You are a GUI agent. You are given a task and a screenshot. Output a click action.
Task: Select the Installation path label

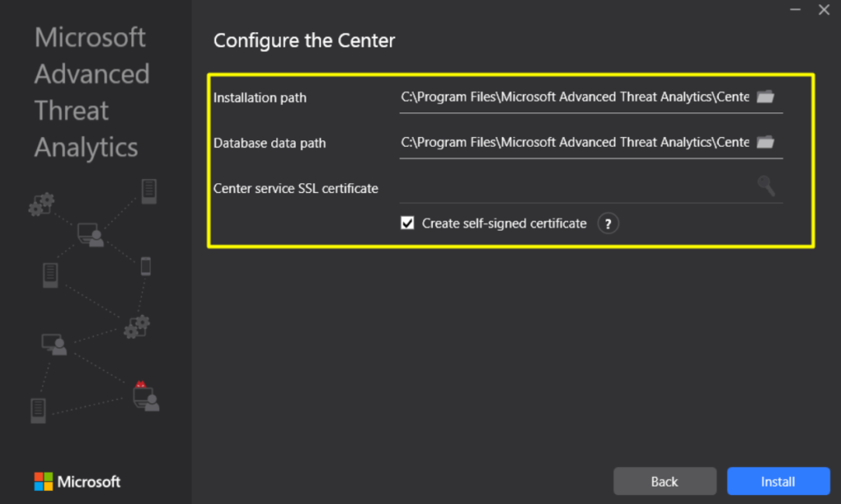260,98
